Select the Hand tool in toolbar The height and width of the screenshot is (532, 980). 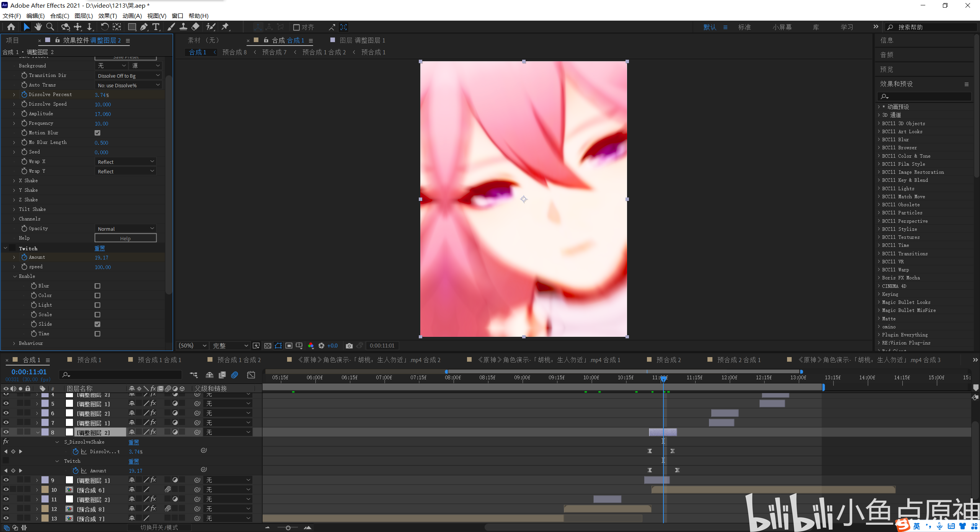38,27
